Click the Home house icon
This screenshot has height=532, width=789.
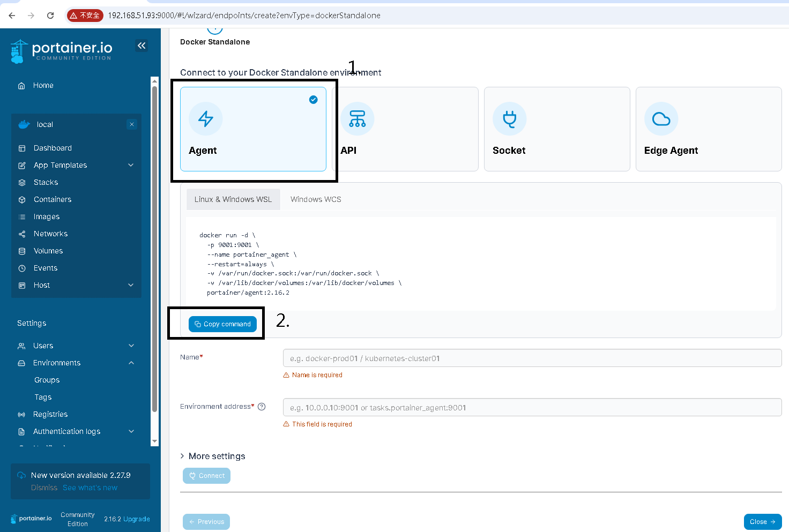pos(21,86)
